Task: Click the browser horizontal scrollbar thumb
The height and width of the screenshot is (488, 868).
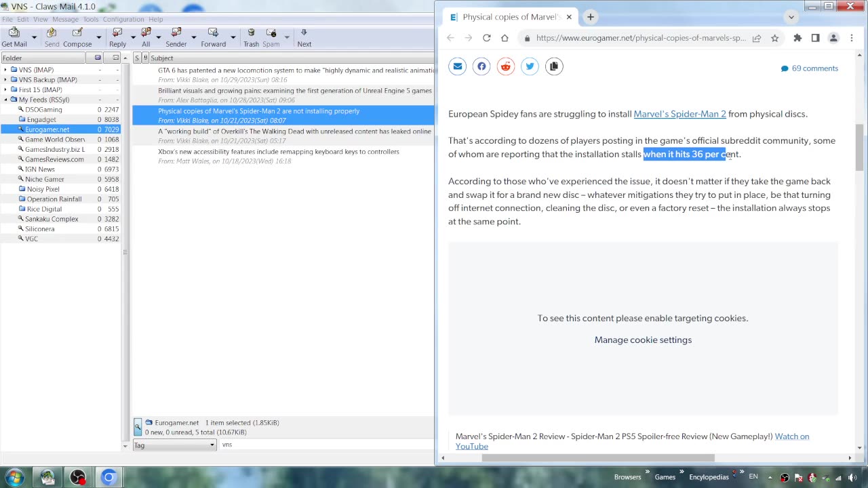Action: (598, 458)
